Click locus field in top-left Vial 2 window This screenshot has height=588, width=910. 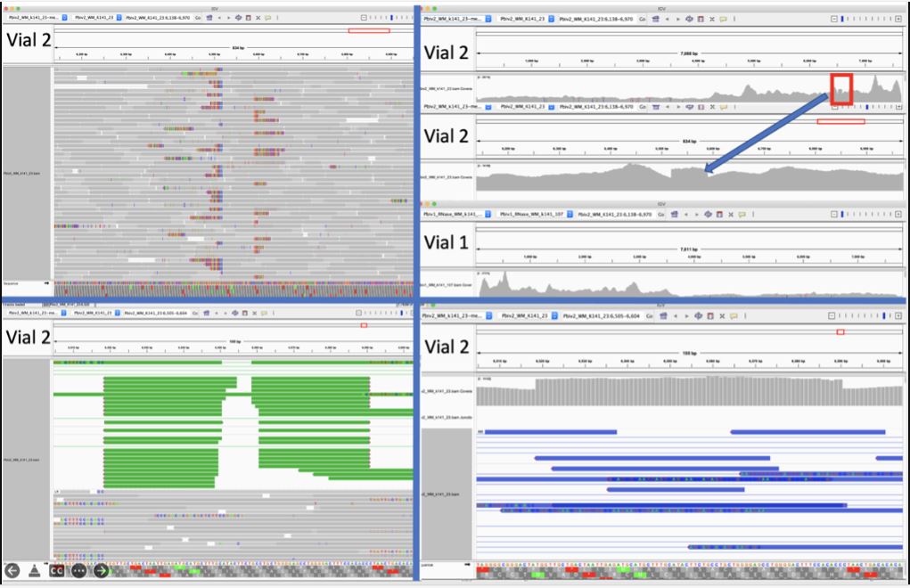click(x=158, y=18)
